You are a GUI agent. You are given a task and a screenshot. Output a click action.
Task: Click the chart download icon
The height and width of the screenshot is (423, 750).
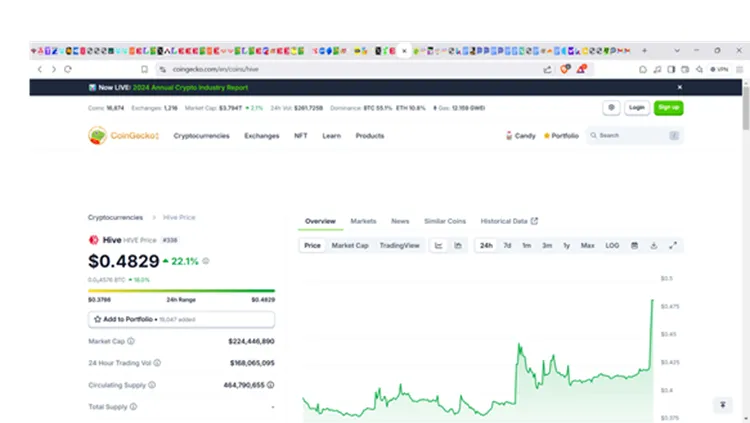click(x=653, y=245)
